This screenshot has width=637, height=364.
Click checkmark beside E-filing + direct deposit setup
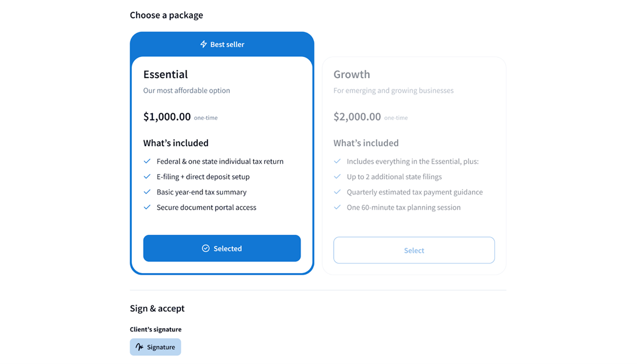[147, 177]
